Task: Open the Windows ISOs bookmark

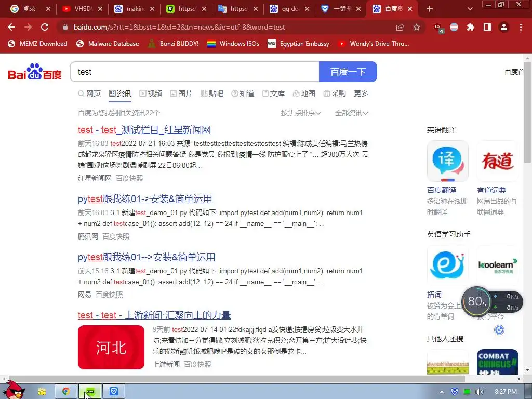Action: point(233,44)
